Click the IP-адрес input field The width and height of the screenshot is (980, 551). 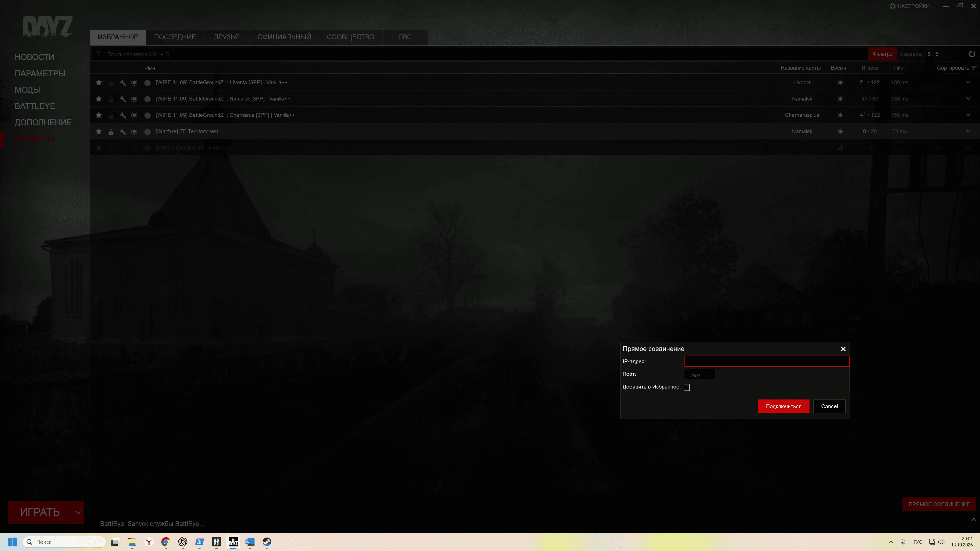pyautogui.click(x=767, y=361)
